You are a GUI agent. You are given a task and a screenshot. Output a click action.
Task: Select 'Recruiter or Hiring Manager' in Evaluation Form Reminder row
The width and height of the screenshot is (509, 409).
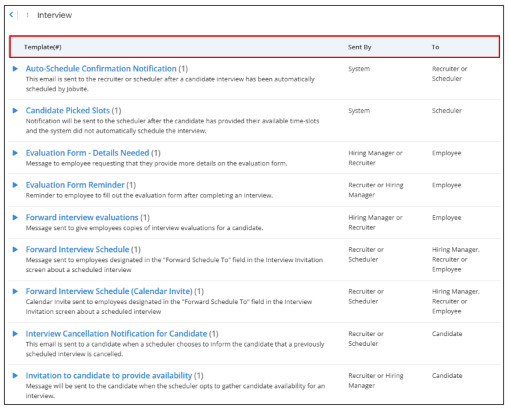pyautogui.click(x=376, y=190)
